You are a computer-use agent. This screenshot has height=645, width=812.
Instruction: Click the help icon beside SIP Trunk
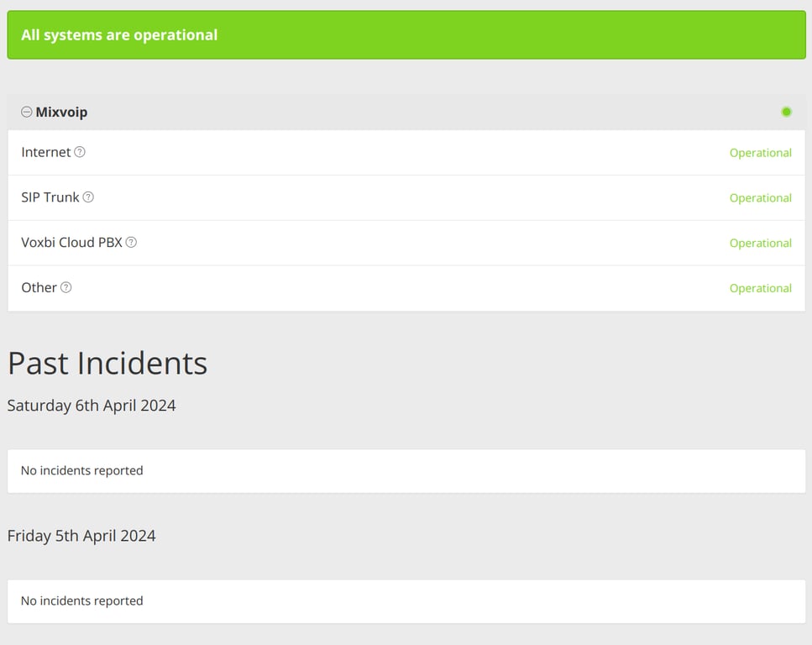pos(88,197)
